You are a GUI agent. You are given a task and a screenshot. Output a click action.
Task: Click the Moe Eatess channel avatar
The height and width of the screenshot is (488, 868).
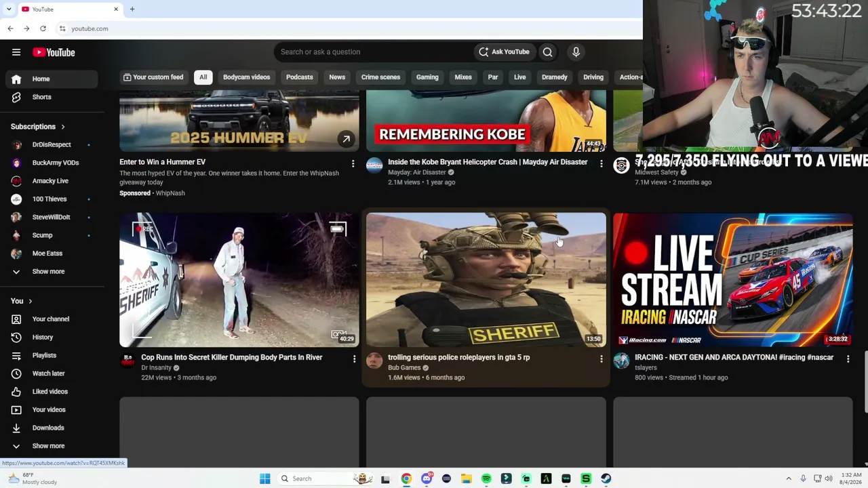(x=17, y=253)
